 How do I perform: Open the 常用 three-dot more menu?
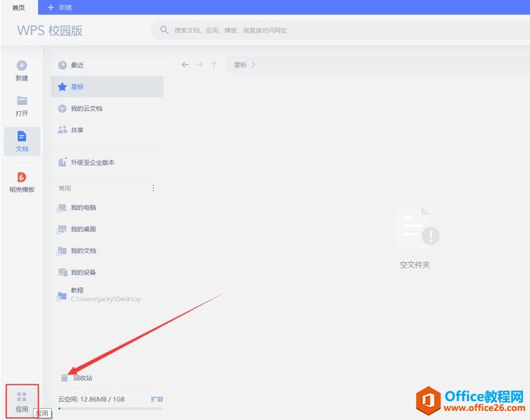coord(153,188)
